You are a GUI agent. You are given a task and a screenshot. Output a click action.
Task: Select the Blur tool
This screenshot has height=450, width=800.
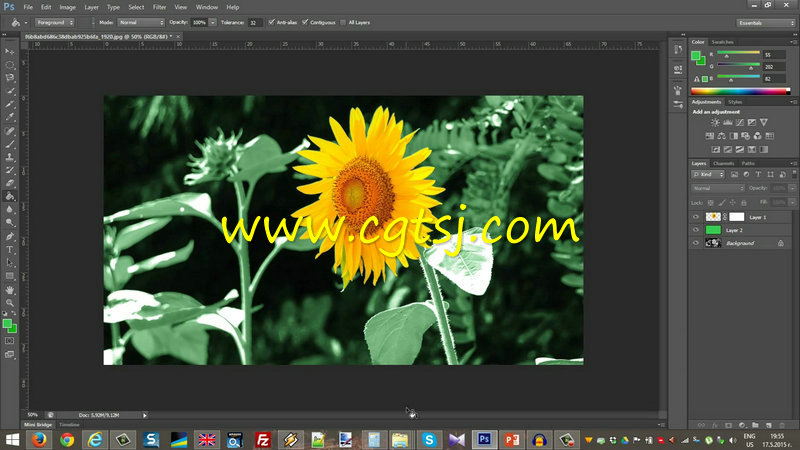coord(10,209)
